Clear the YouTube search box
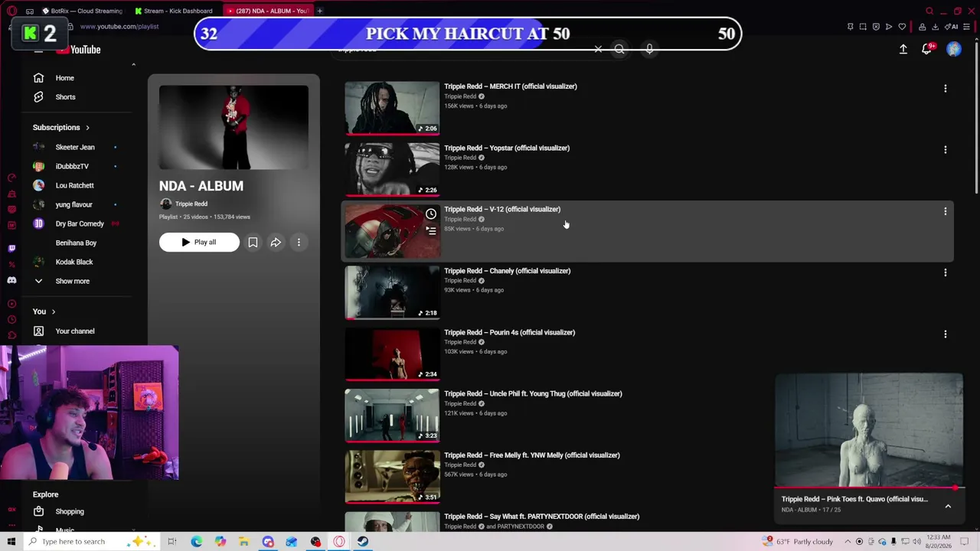The width and height of the screenshot is (980, 551). 598,50
